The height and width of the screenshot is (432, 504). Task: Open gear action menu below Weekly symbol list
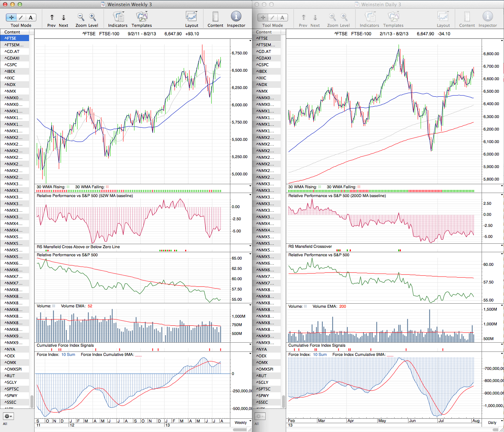click(x=8, y=416)
